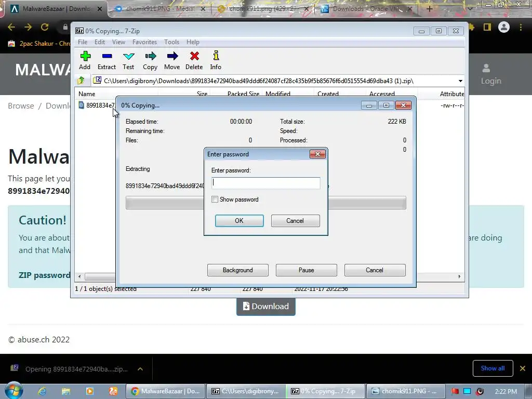Close the Enter password dialog with X

coord(317,154)
